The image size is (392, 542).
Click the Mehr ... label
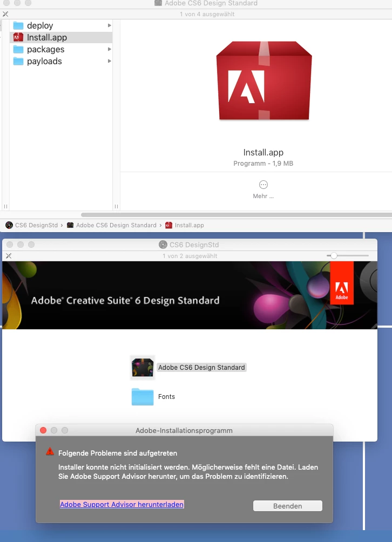pos(263,196)
